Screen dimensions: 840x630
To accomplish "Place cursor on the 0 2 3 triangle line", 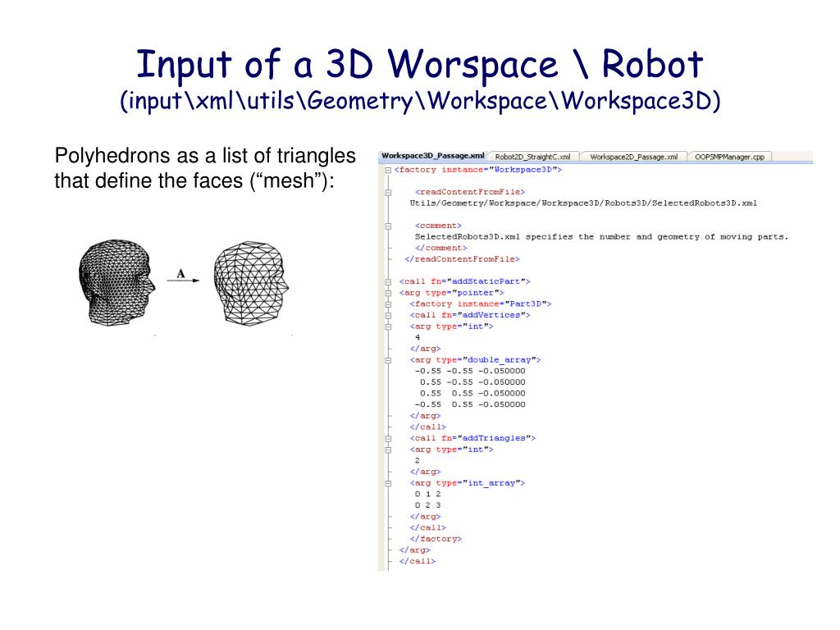I will point(428,505).
